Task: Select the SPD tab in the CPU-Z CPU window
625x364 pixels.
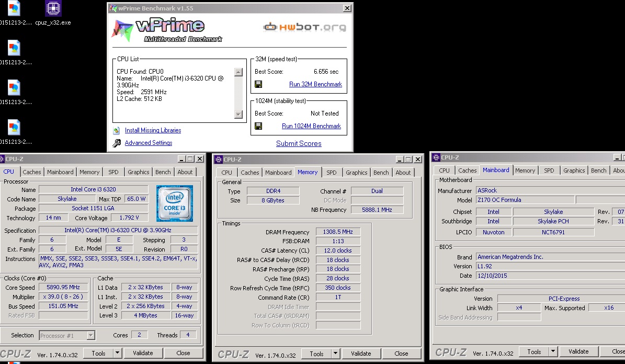Action: 113,172
